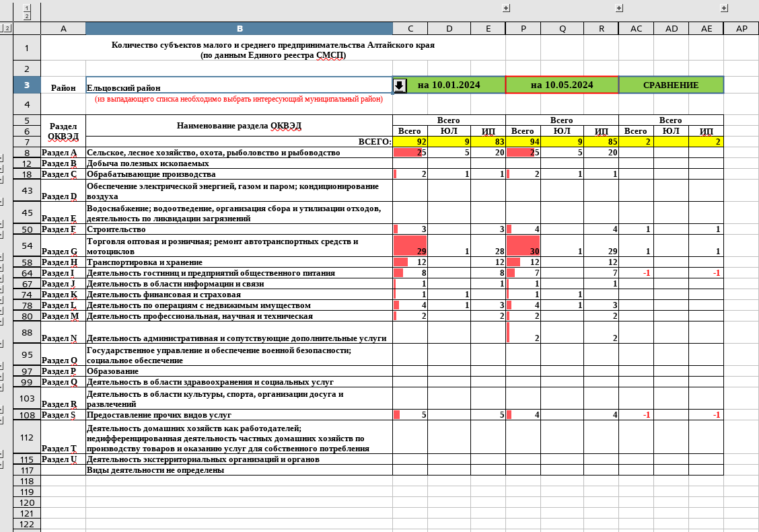Expand the column group above column P
759x532 pixels.
pyautogui.click(x=506, y=8)
